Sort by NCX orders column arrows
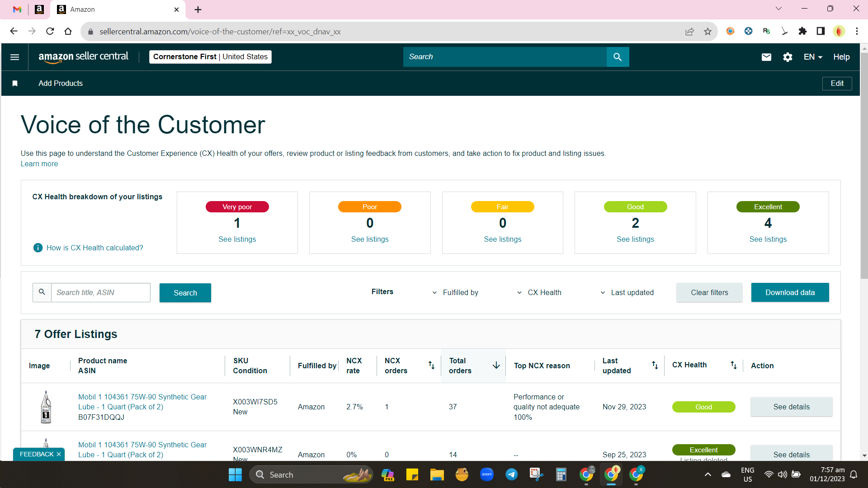Screen dimensions: 868x488 [431, 365]
